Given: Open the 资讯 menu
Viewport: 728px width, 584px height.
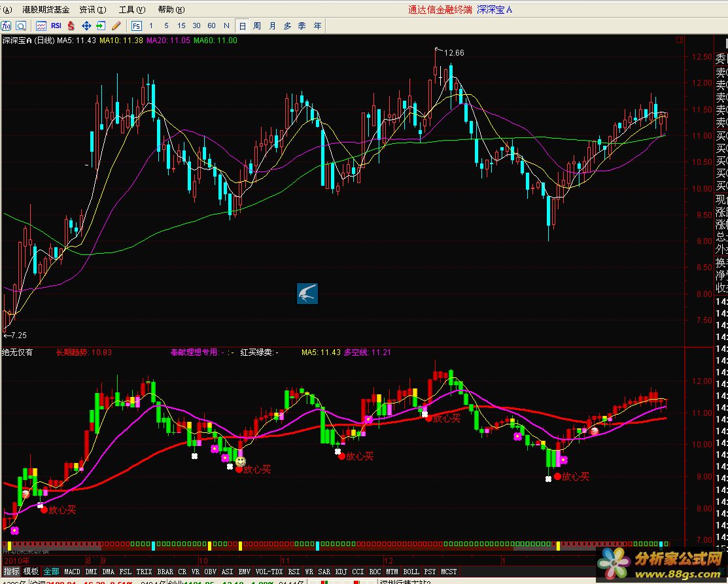Looking at the screenshot, I should coord(92,10).
